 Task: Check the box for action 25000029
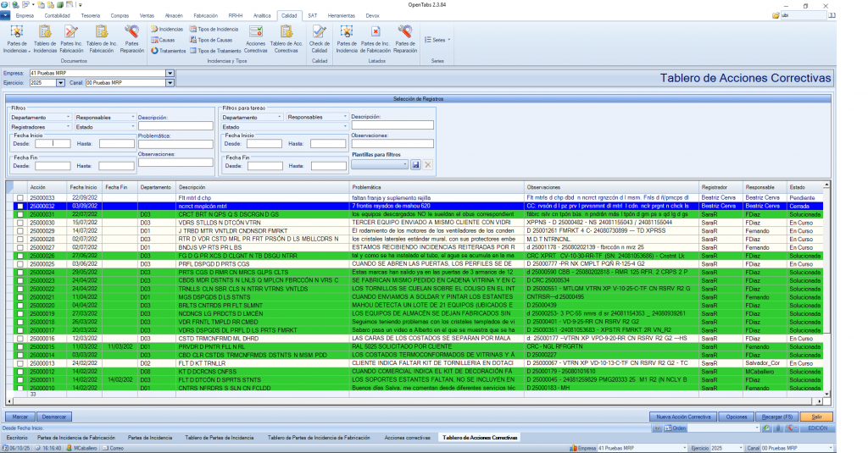[19, 230]
